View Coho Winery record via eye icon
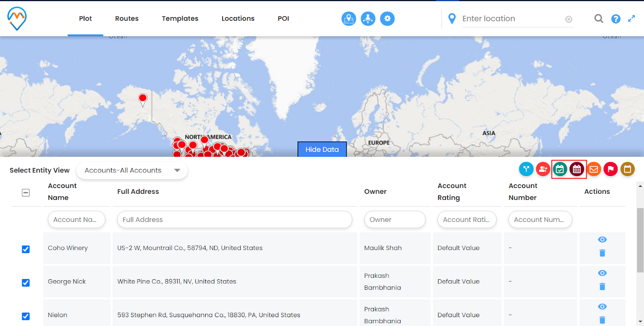 (x=602, y=240)
